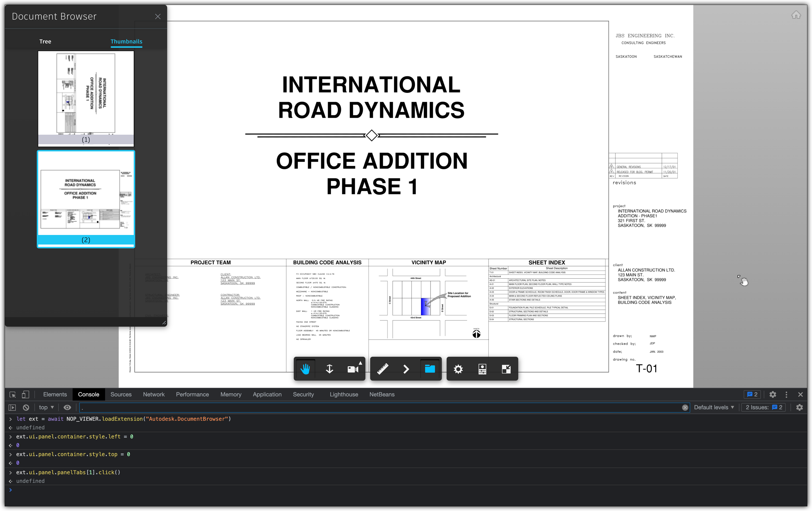Click the Fit to view tool
812x511 pixels.
pos(329,369)
